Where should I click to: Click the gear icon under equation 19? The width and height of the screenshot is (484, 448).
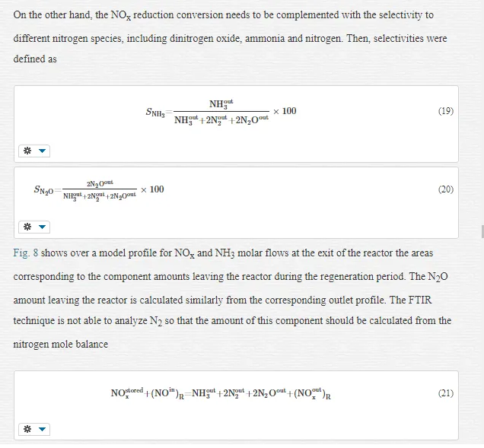(27, 151)
